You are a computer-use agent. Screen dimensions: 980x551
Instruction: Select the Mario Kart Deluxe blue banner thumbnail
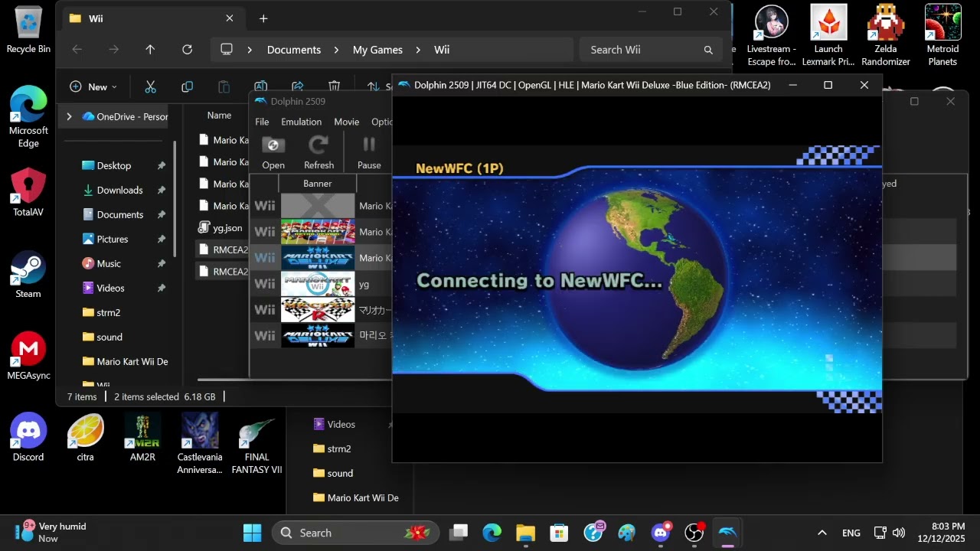point(318,258)
